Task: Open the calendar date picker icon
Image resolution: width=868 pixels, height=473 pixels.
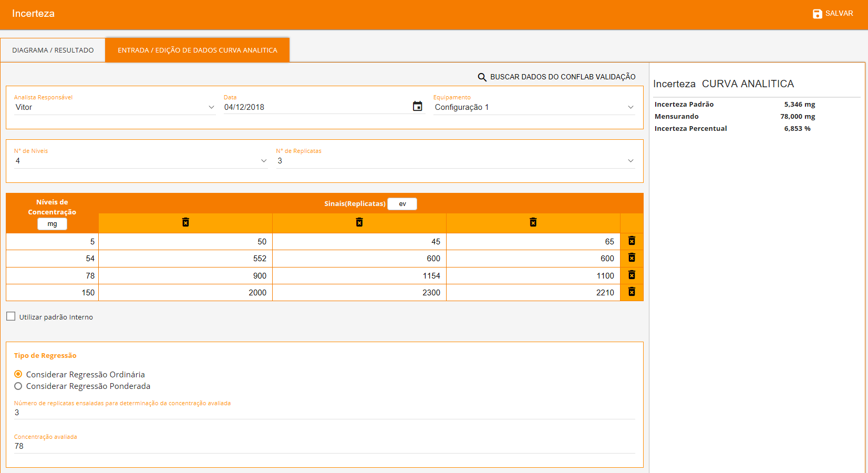Action: coord(417,107)
